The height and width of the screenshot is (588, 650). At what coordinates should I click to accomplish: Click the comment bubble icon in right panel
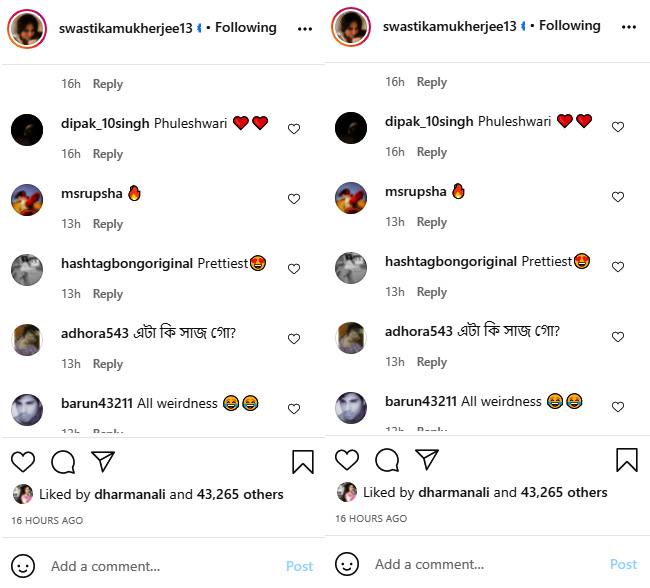click(x=387, y=459)
